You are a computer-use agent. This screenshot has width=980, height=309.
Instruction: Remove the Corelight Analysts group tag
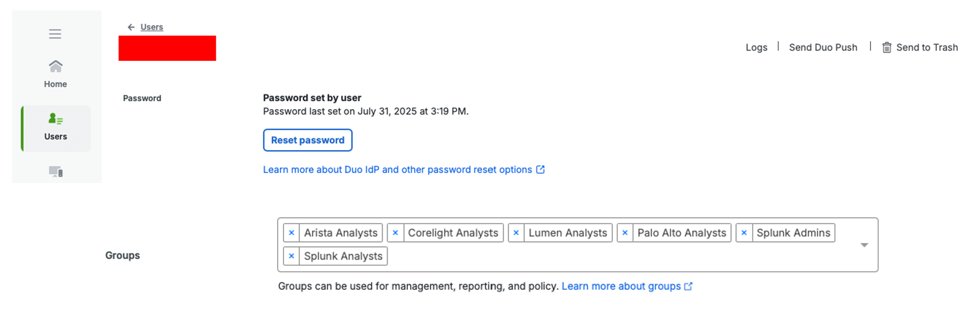click(x=395, y=233)
